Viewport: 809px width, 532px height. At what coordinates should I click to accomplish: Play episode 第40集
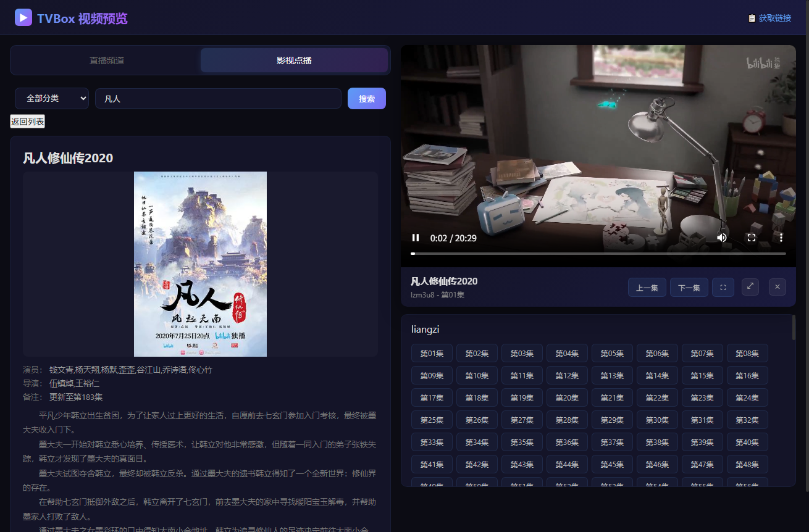748,443
